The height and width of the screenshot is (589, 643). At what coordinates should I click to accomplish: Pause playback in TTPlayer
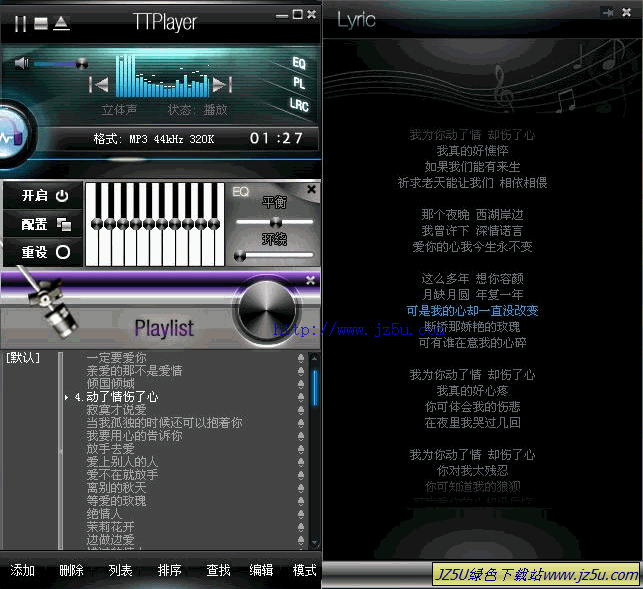20,24
